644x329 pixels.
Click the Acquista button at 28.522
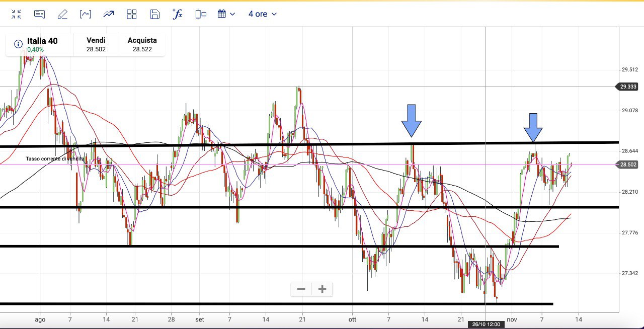pyautogui.click(x=142, y=45)
